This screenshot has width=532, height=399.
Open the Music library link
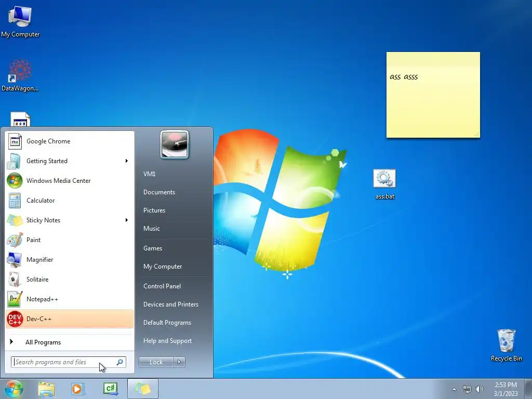pyautogui.click(x=151, y=229)
